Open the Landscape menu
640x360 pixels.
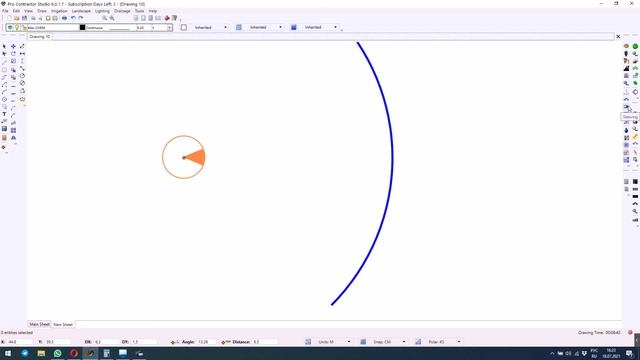(81, 11)
